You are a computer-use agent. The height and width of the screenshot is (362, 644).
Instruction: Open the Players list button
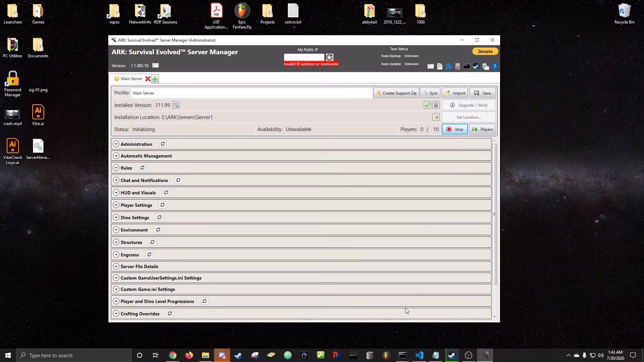[x=482, y=129]
